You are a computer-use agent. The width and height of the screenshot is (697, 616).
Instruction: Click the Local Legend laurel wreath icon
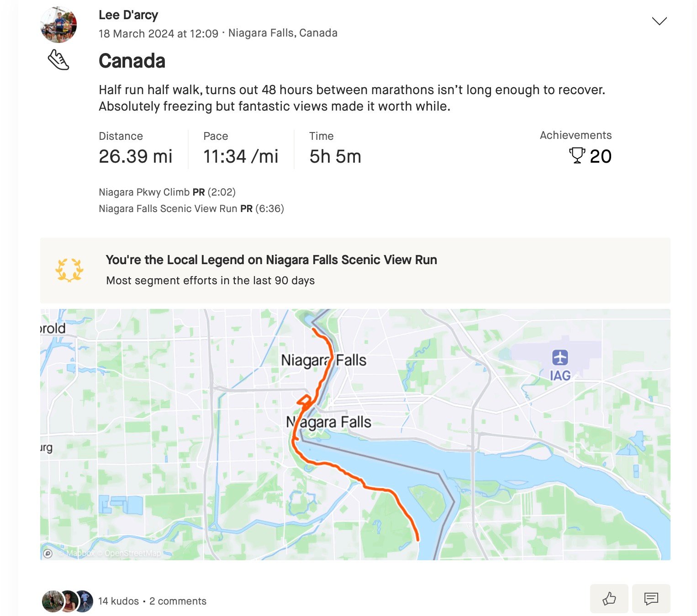69,270
